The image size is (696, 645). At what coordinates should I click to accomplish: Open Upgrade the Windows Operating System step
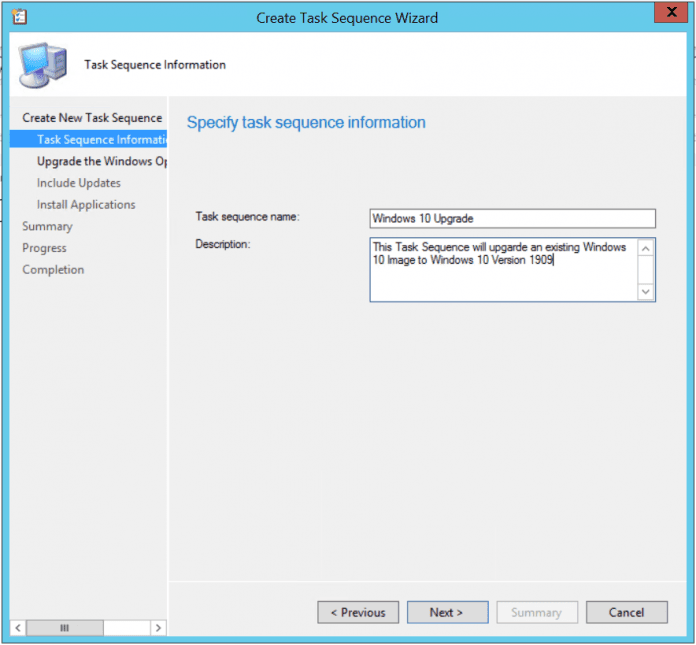[102, 161]
